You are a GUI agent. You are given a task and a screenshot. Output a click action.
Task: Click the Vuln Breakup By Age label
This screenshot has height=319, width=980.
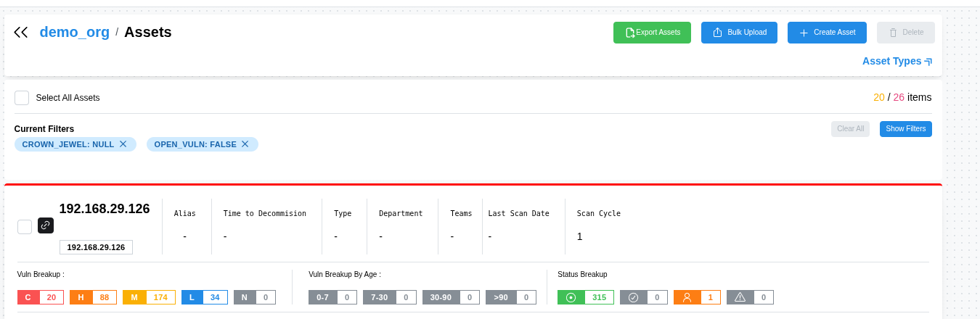pyautogui.click(x=344, y=274)
